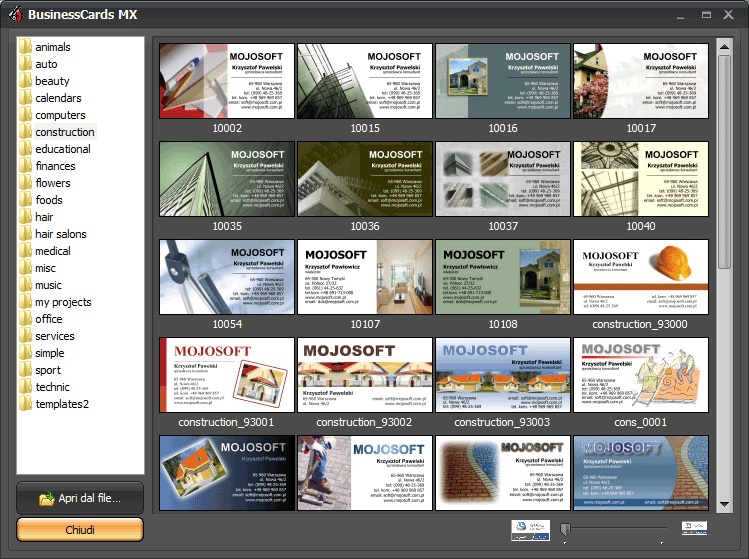
Task: Choose the finances category
Action: point(55,166)
